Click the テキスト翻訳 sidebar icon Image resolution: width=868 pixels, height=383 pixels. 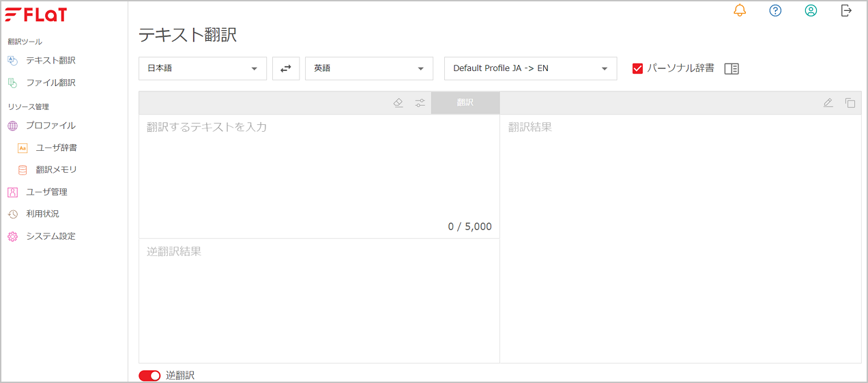12,60
